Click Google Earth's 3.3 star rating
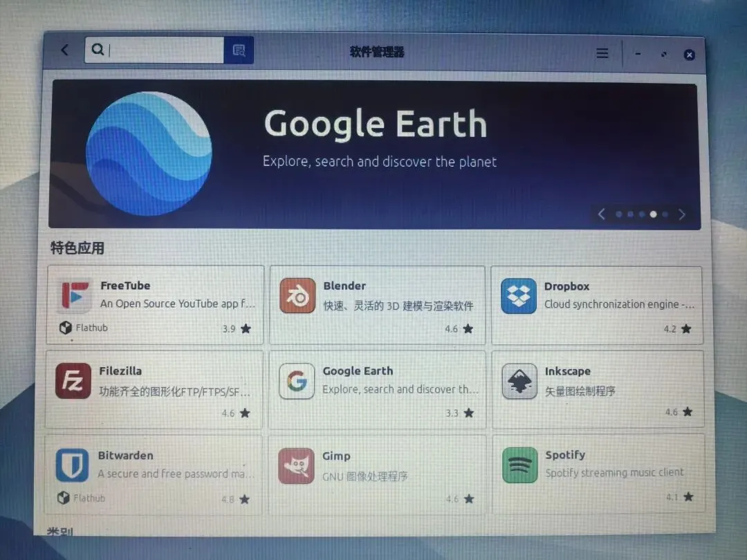The width and height of the screenshot is (747, 560). (x=460, y=413)
